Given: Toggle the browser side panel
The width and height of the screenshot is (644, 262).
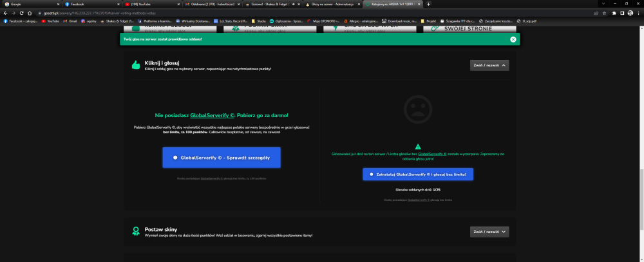Looking at the screenshot, I should pyautogui.click(x=622, y=13).
